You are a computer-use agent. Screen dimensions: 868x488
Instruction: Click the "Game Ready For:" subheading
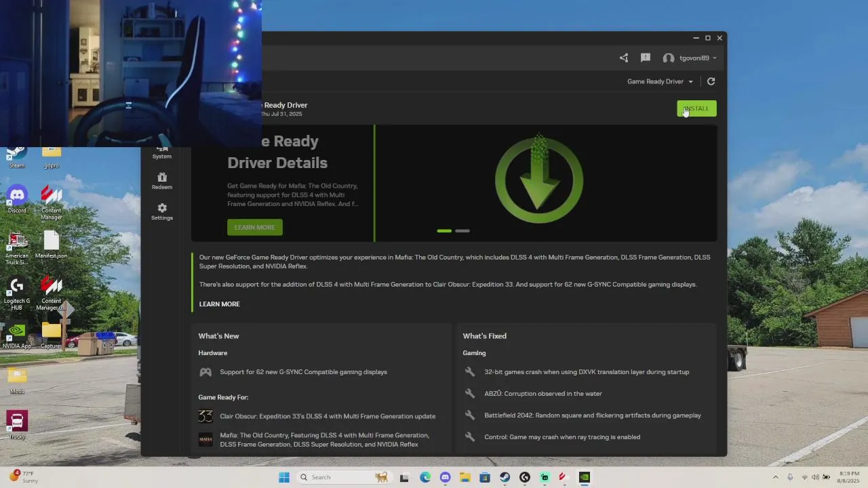(x=223, y=397)
